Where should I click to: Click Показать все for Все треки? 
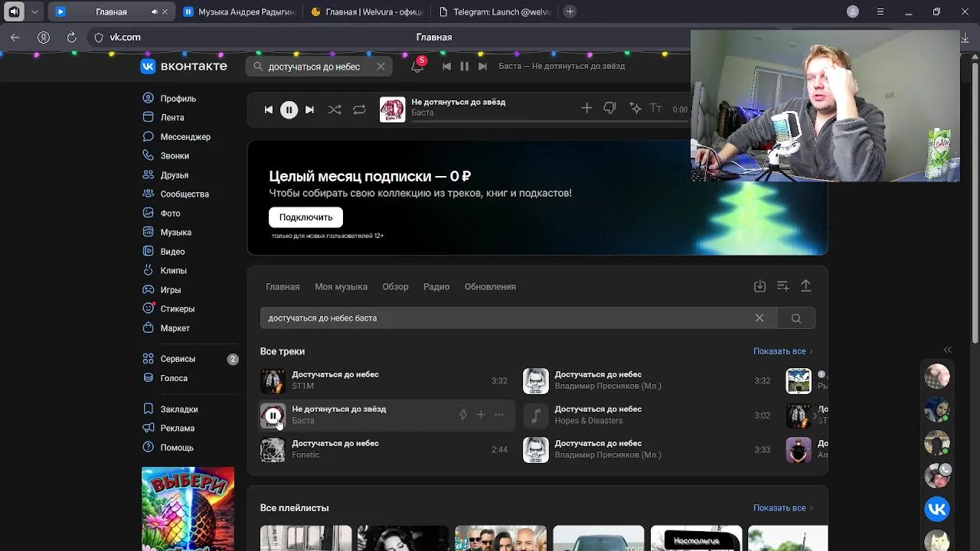[x=782, y=351]
